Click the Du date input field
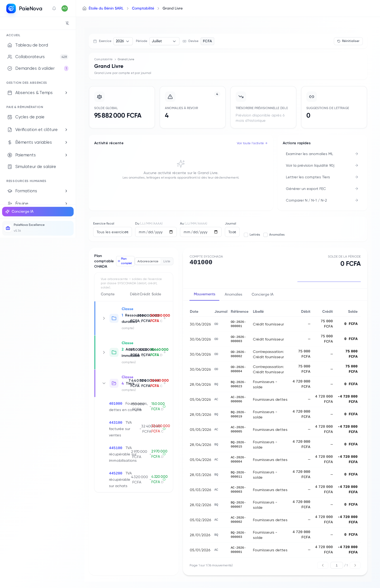Image resolution: width=380 pixels, height=588 pixels. (x=156, y=232)
